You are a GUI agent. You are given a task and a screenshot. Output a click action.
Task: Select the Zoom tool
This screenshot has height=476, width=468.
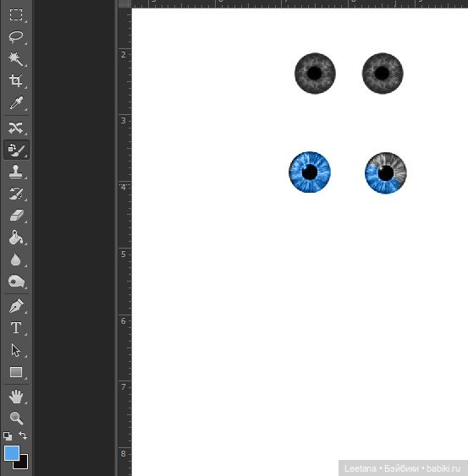[x=16, y=418]
